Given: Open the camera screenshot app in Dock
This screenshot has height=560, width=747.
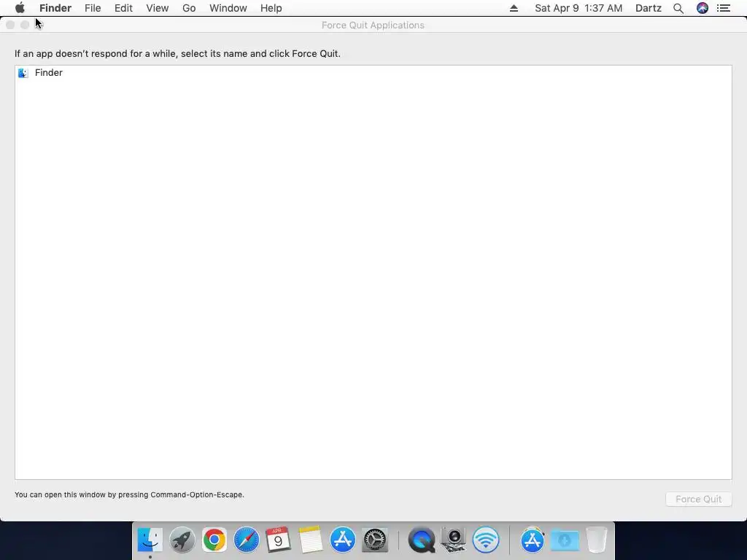Looking at the screenshot, I should [x=453, y=540].
